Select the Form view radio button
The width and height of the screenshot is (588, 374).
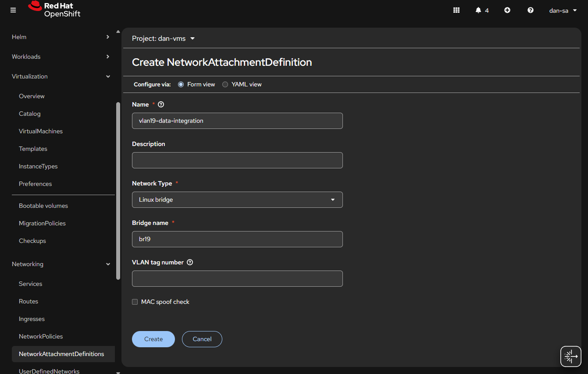(x=181, y=84)
